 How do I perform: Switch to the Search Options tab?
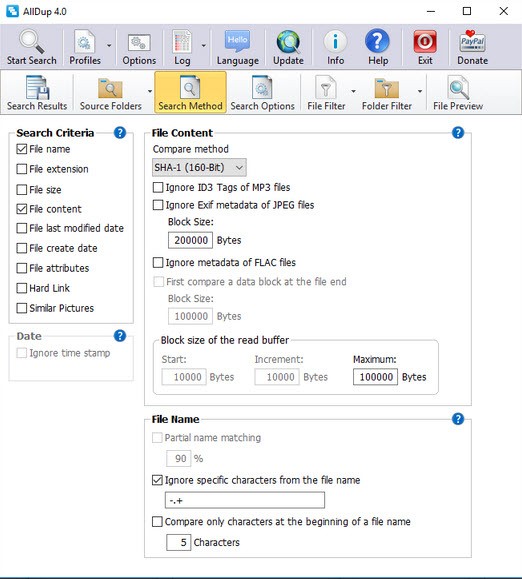point(262,92)
